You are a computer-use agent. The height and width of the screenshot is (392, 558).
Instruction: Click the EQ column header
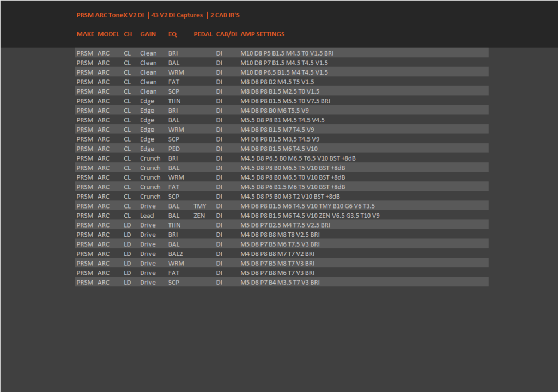tap(173, 34)
